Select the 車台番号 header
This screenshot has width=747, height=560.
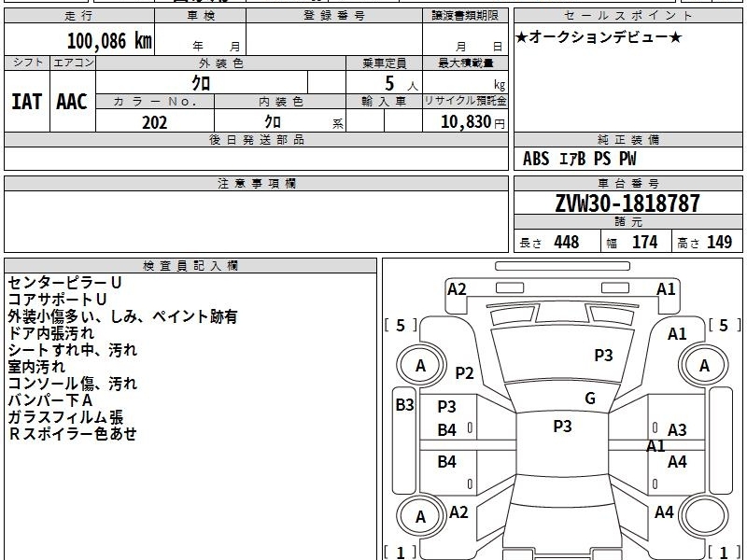pyautogui.click(x=627, y=183)
